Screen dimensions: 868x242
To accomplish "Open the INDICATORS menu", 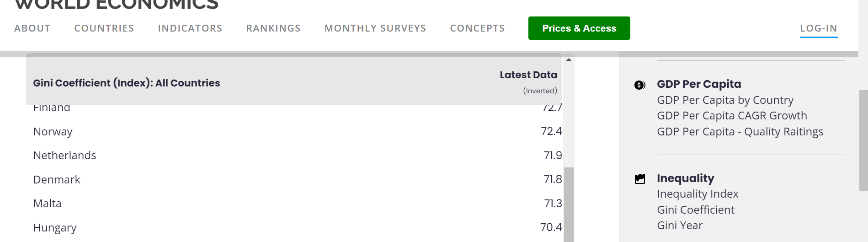I will [x=190, y=28].
